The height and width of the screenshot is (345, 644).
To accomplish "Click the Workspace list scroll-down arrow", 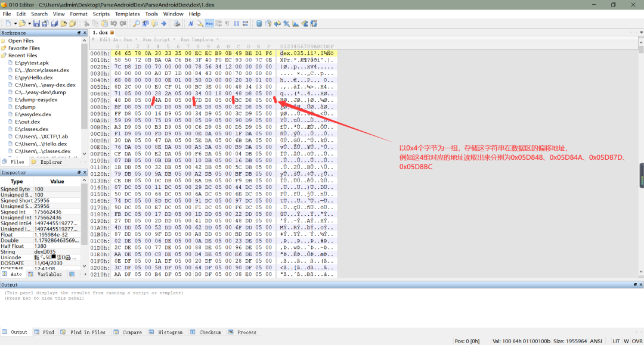I will tap(84, 154).
